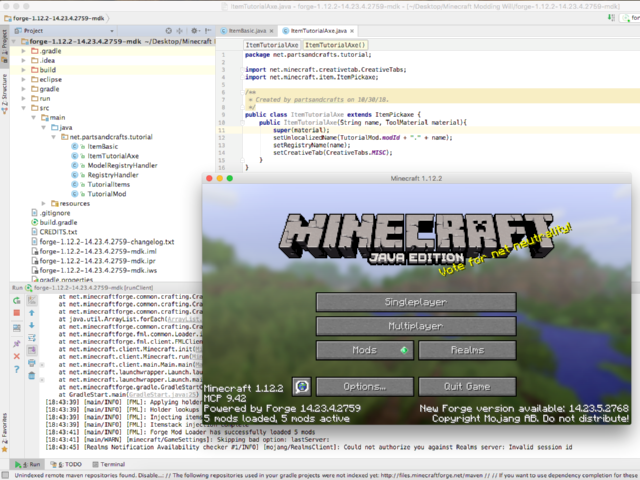The height and width of the screenshot is (480, 640).
Task: Stop the running process with red square
Action: tap(17, 313)
